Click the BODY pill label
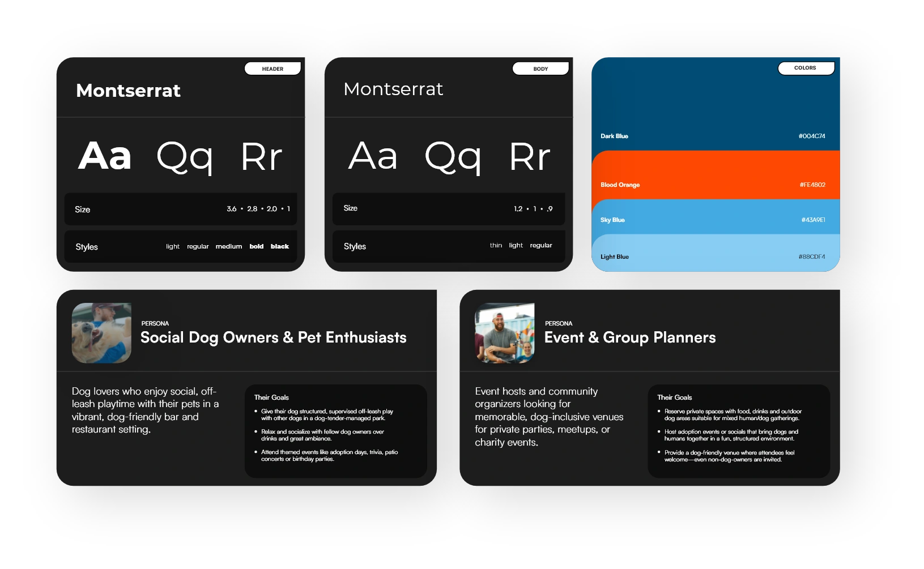Screen dimensions: 924x569 (540, 69)
